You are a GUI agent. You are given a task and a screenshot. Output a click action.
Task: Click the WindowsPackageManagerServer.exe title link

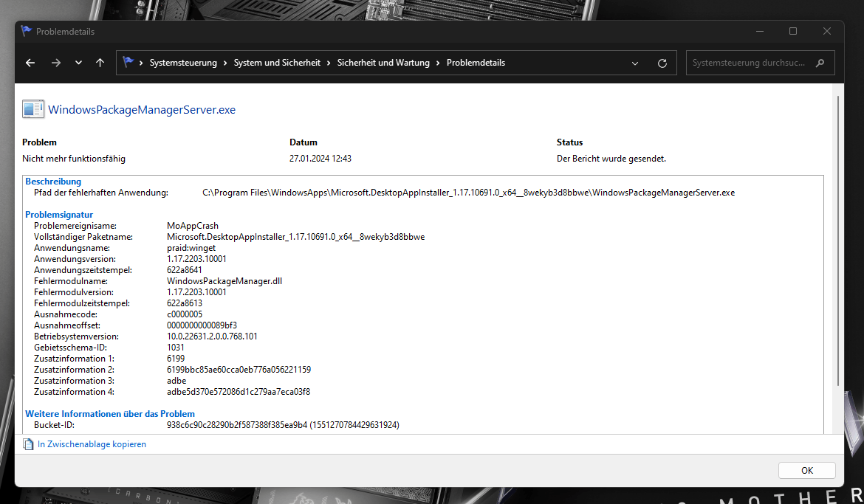coord(142,110)
